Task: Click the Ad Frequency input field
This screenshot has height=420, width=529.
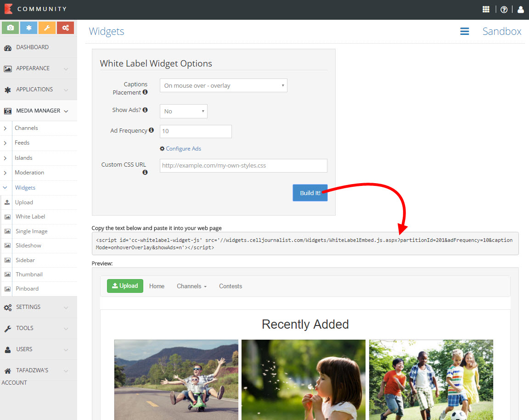Action: [x=196, y=131]
